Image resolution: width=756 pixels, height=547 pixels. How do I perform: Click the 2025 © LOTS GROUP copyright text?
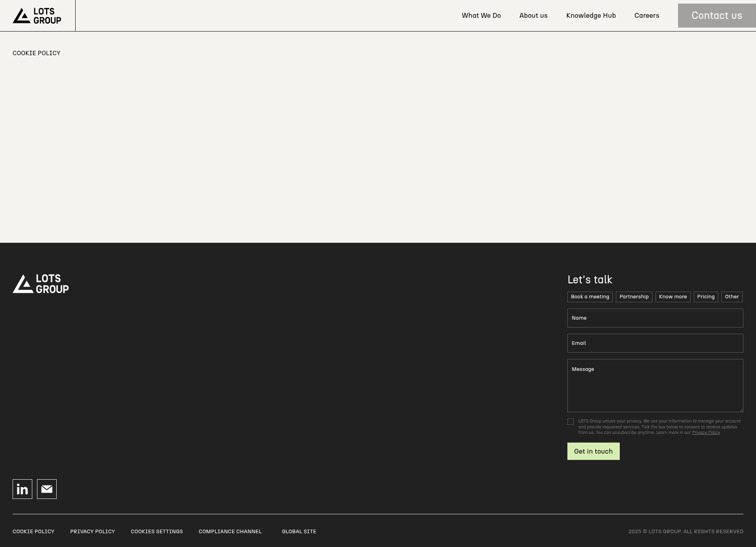[686, 532]
